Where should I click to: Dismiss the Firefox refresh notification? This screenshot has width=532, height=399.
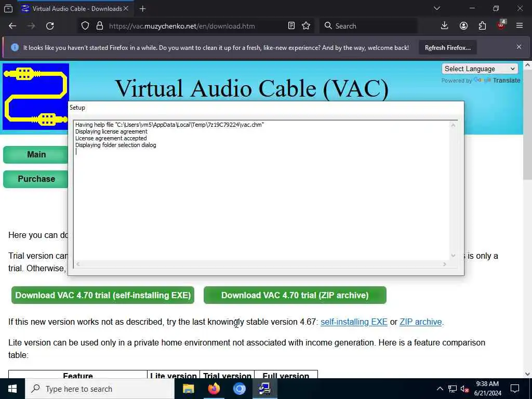tap(519, 47)
